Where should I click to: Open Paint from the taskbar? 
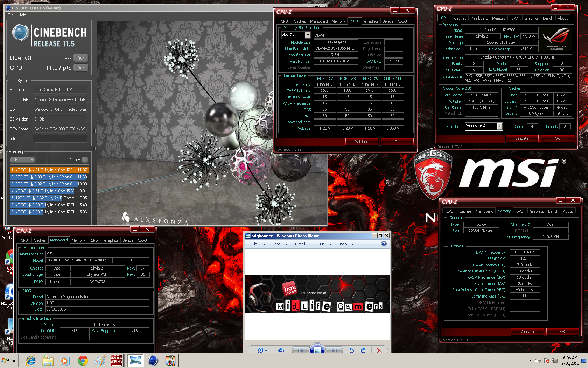100,360
